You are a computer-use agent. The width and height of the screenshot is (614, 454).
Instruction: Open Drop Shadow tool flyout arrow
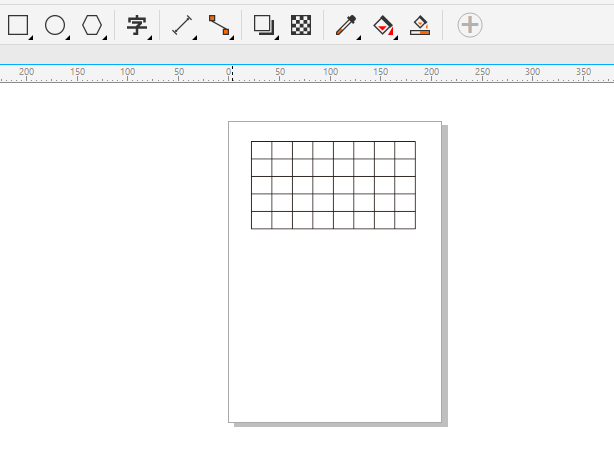pos(276,38)
